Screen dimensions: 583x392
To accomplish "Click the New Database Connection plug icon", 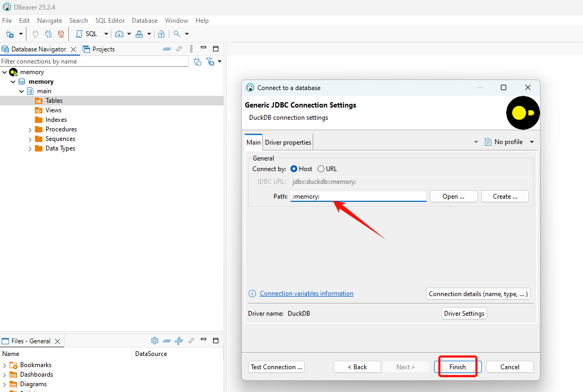I will coord(10,34).
